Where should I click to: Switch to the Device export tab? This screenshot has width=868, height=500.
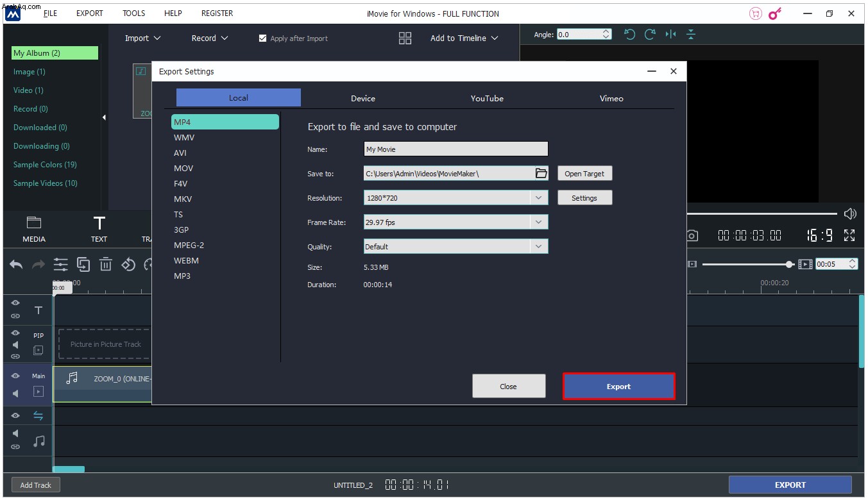point(363,98)
